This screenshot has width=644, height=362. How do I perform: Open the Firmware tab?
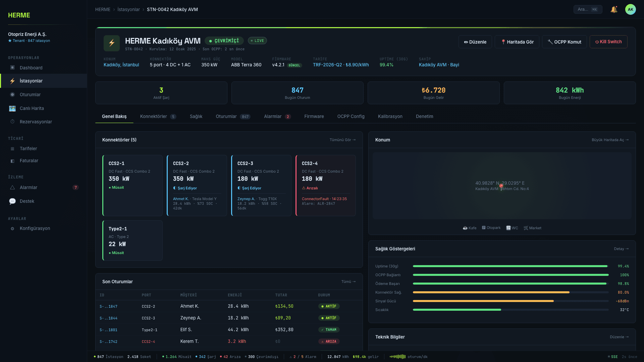[x=314, y=116]
